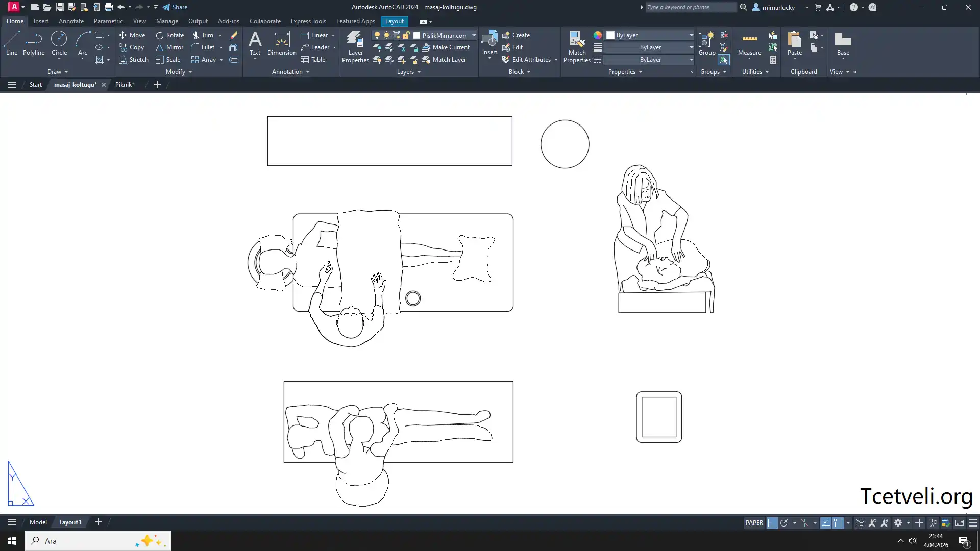Viewport: 980px width, 551px height.
Task: Switch to the Model layout tab
Action: (x=38, y=522)
